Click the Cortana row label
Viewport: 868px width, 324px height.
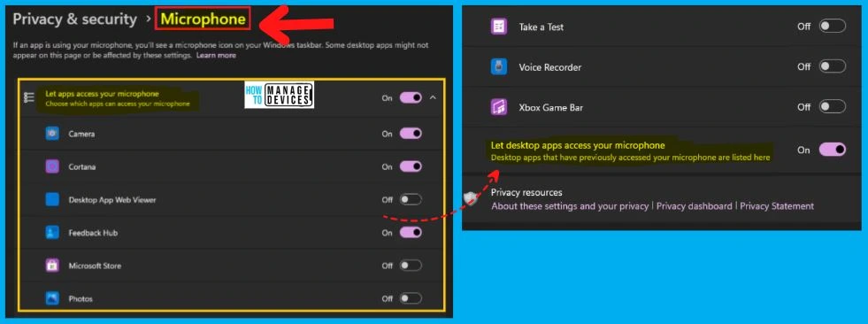(81, 166)
